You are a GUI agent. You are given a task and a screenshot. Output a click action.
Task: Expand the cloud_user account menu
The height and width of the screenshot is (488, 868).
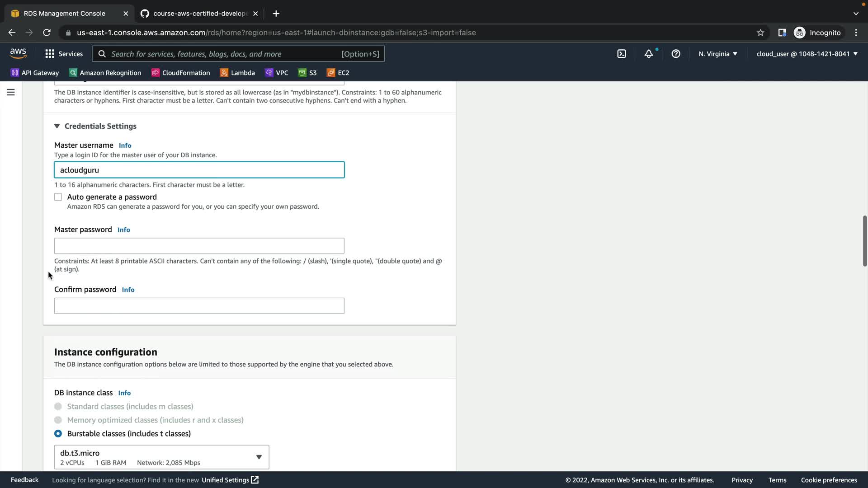[807, 54]
